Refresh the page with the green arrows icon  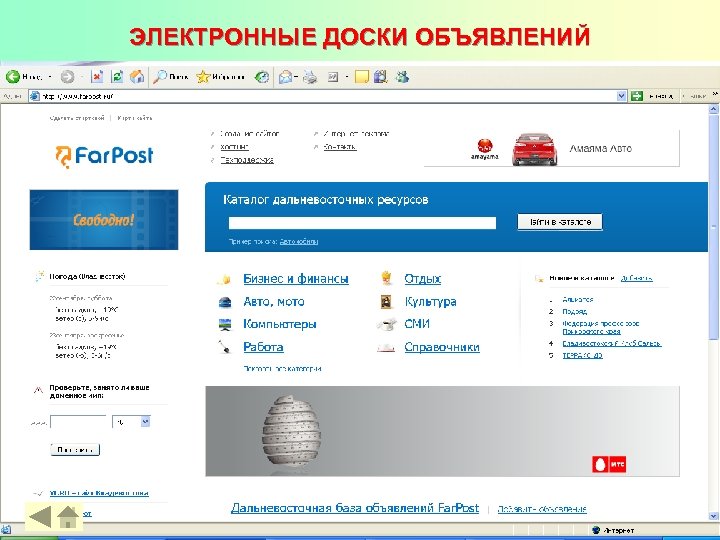(x=117, y=77)
